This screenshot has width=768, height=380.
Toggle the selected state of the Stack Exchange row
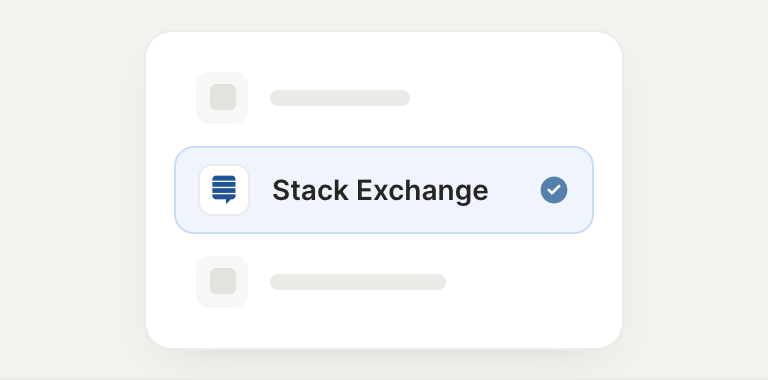click(x=384, y=190)
